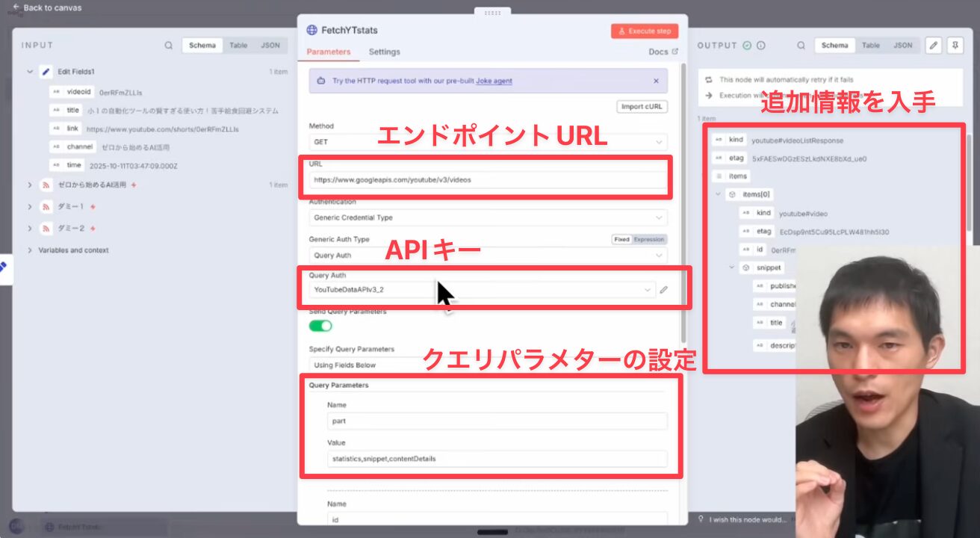Switch Generic Auth Type to Expression mode

point(648,240)
